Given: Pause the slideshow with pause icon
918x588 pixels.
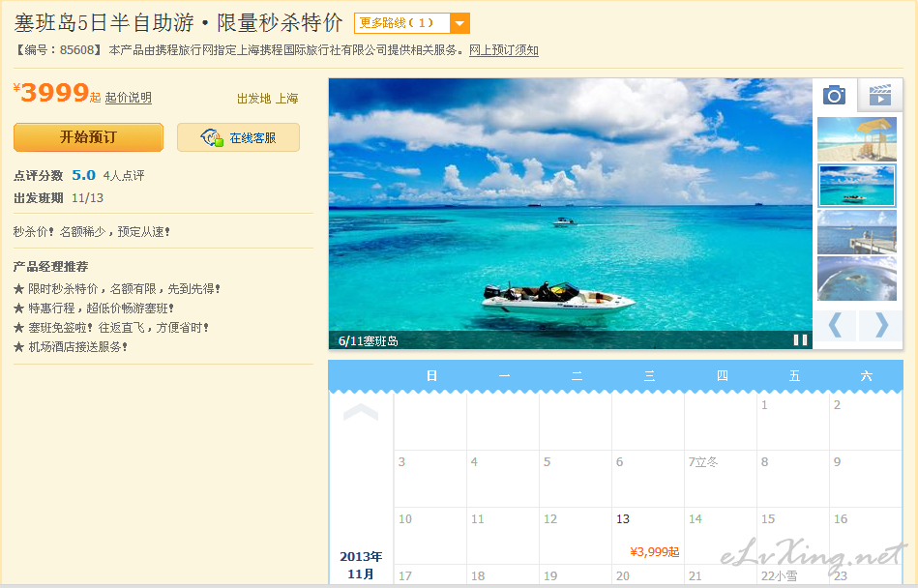Looking at the screenshot, I should 800,339.
